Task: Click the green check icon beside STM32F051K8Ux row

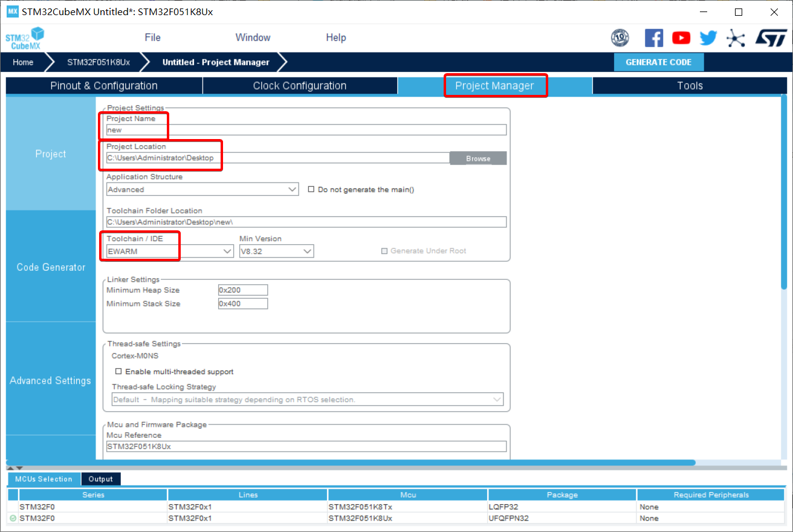Action: tap(13, 518)
